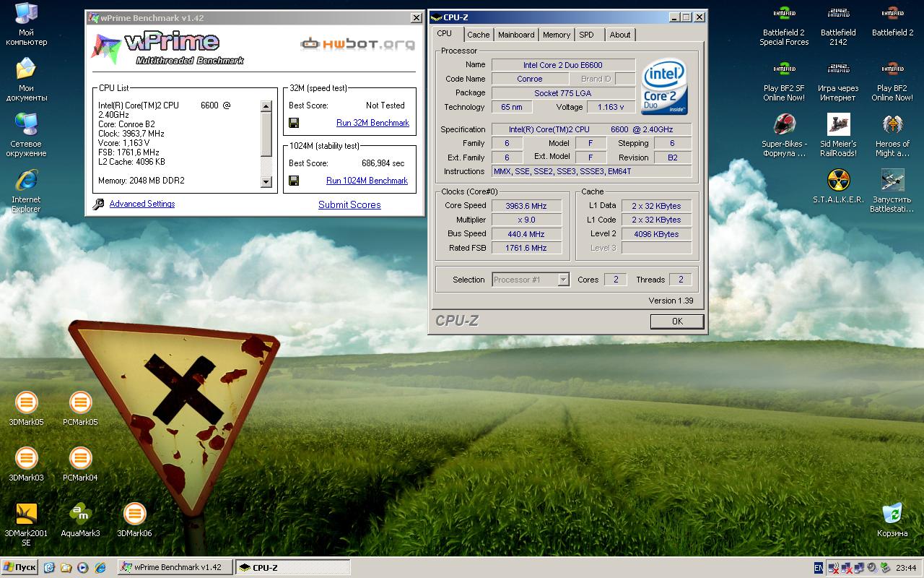This screenshot has width=924, height=578.
Task: Click the Memory: 2048 MB DDR2 line
Action: (141, 181)
